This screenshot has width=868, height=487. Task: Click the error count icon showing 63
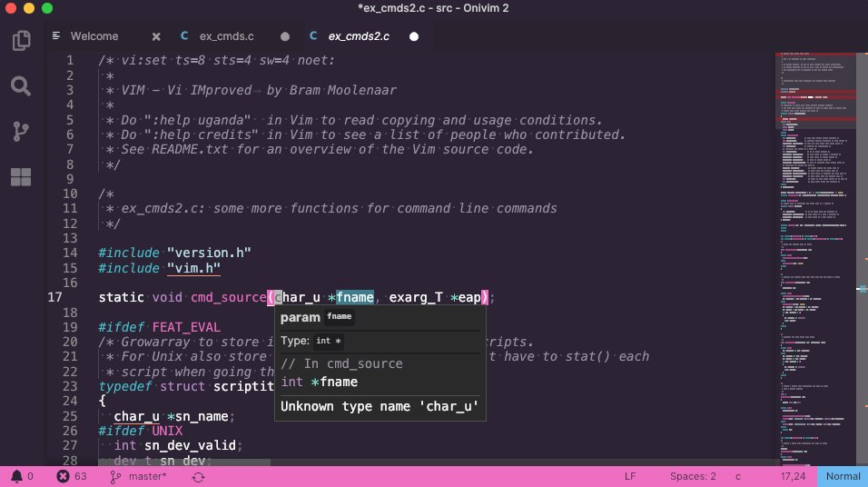pyautogui.click(x=63, y=476)
